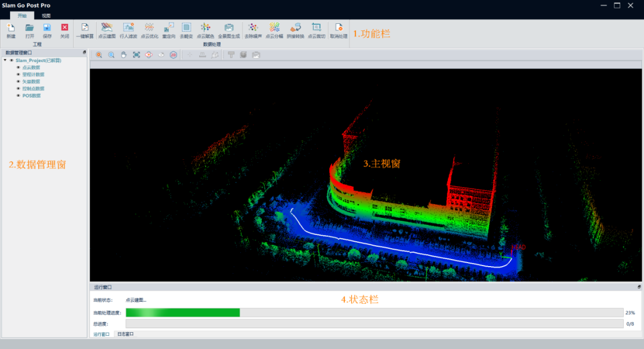Click the 去除噪声 noise removal icon

point(253,28)
